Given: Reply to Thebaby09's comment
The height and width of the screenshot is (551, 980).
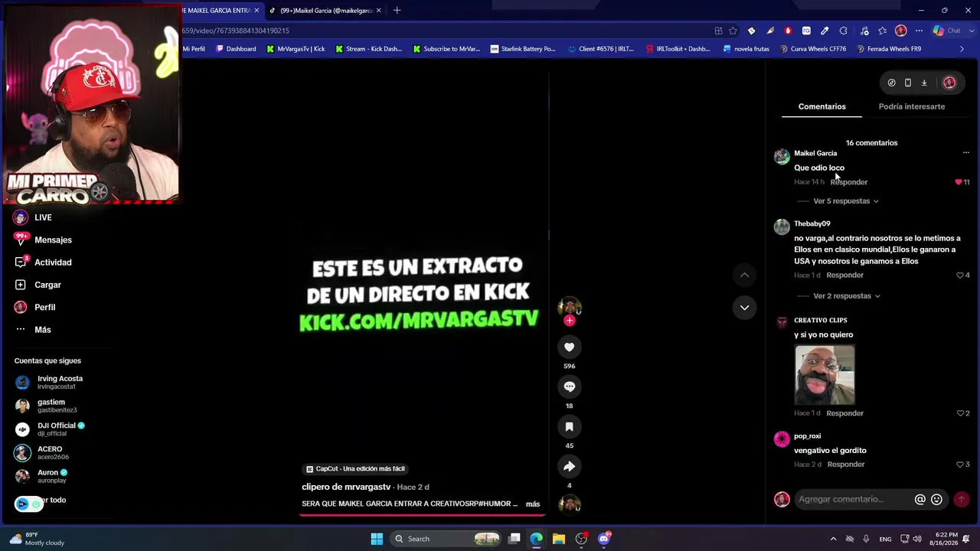Looking at the screenshot, I should [x=844, y=275].
